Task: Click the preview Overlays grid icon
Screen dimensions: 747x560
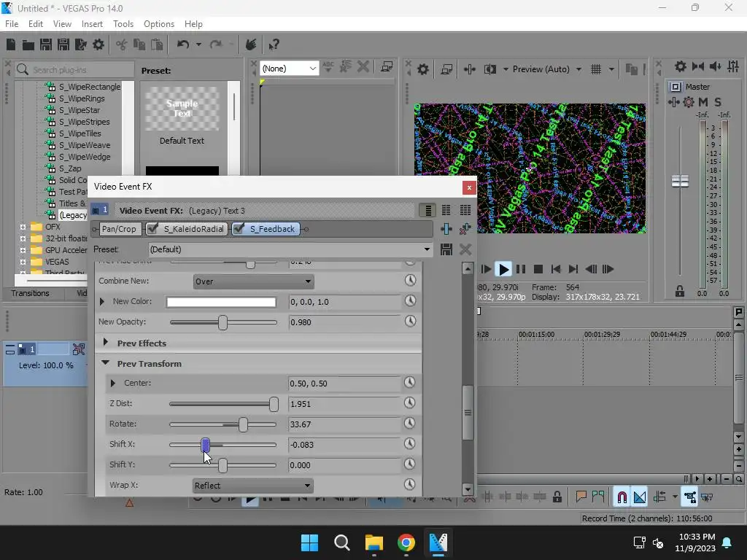Action: 596,69
